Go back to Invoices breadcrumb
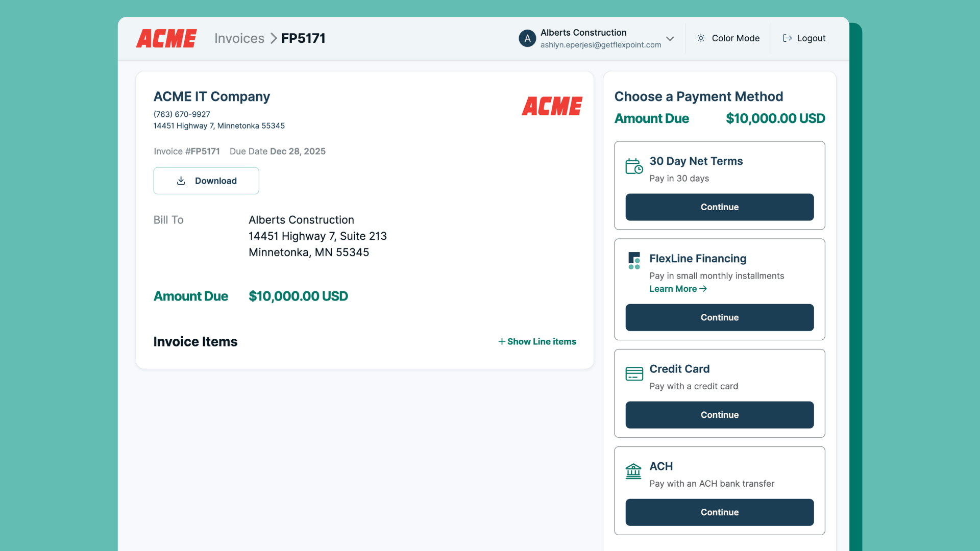The height and width of the screenshot is (551, 980). coord(239,38)
